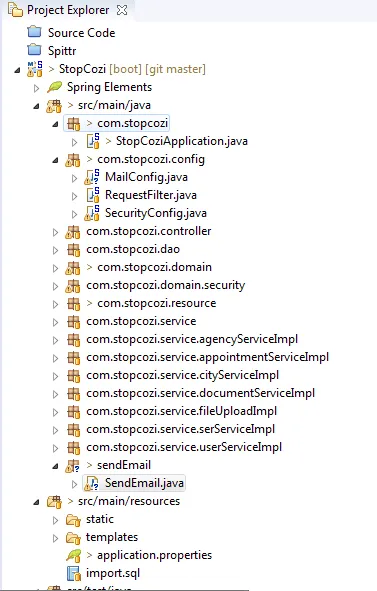Screen dimensions: 377x591
Task: Click the templates folder icon
Action: click(x=73, y=538)
